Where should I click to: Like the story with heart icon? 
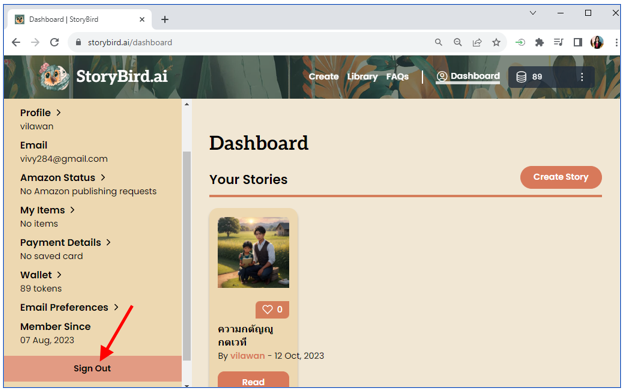tap(272, 309)
